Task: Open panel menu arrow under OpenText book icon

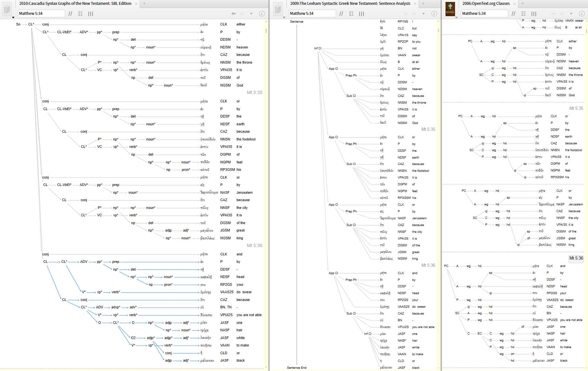Action: 456,17
